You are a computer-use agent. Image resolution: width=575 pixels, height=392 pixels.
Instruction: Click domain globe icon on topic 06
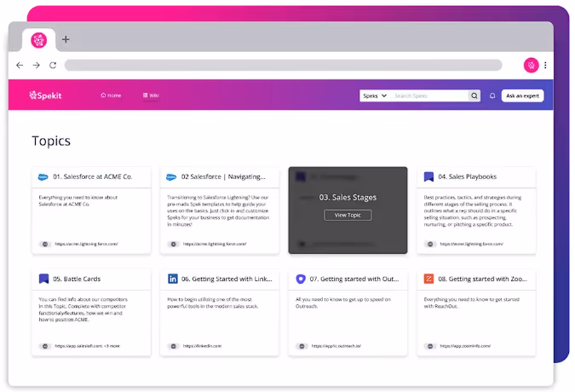pyautogui.click(x=174, y=346)
